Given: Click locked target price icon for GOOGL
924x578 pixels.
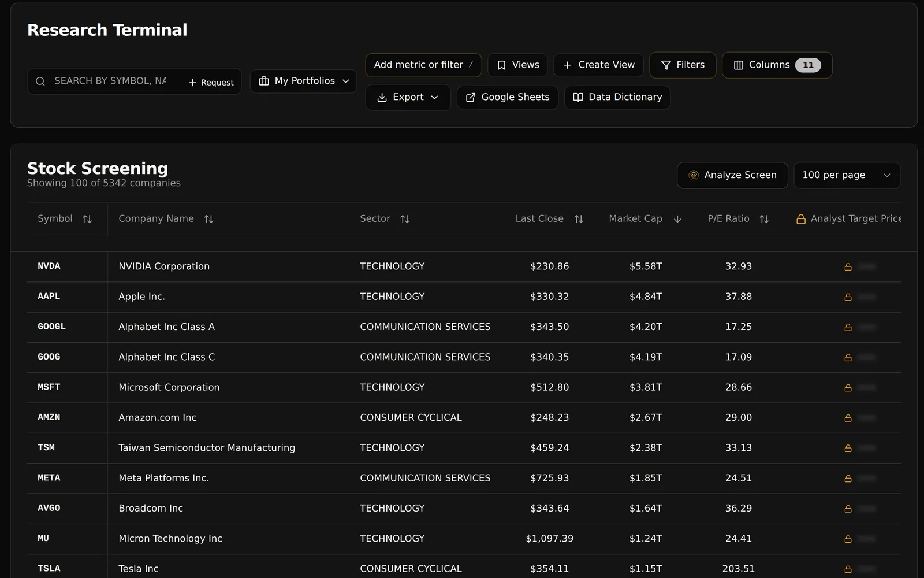Looking at the screenshot, I should coord(848,327).
